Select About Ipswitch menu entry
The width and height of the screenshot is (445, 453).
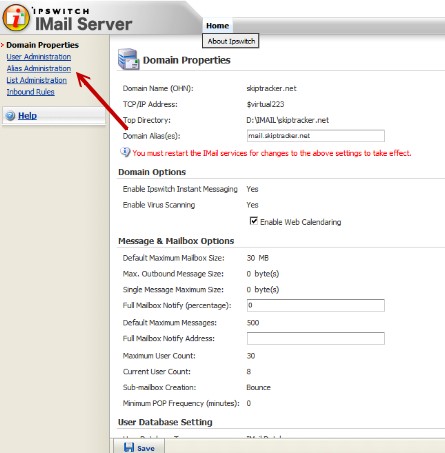click(x=231, y=41)
